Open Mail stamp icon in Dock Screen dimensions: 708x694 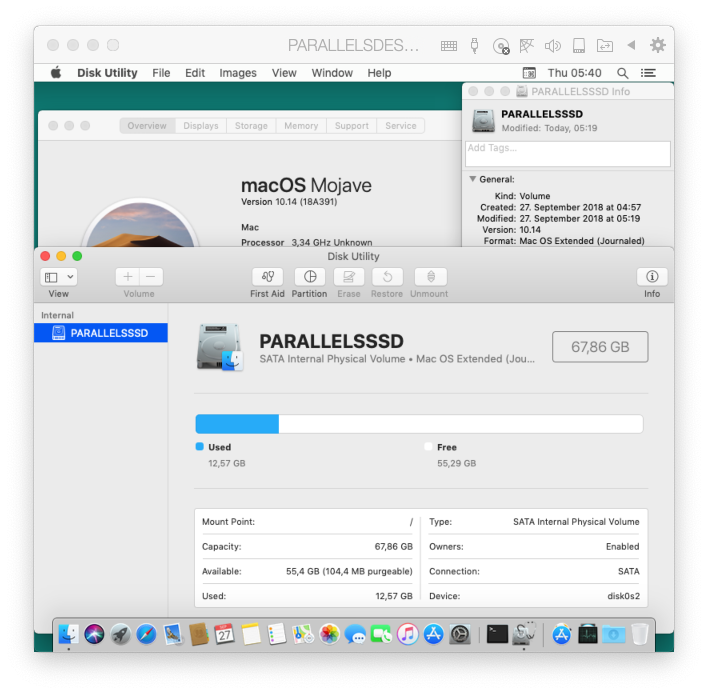[173, 634]
